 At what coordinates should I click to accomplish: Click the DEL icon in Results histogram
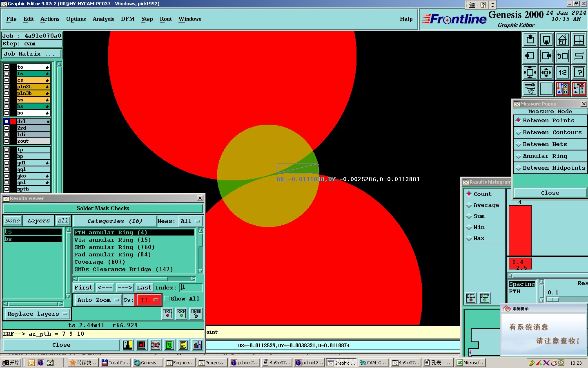tap(471, 298)
